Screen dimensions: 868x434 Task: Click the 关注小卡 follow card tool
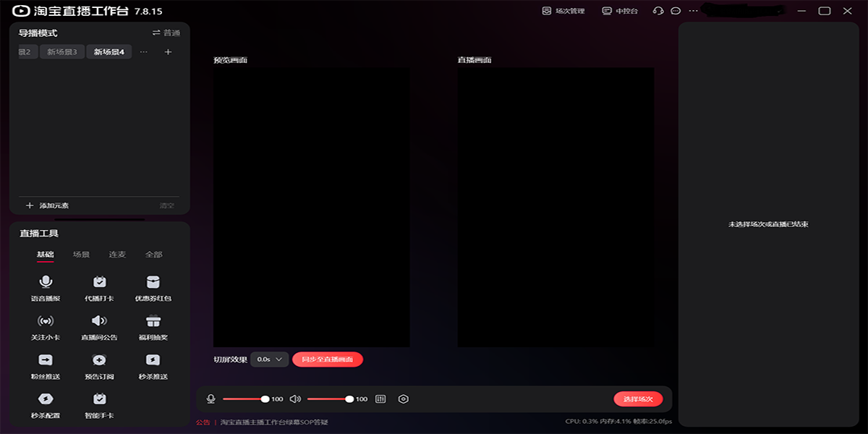point(46,328)
